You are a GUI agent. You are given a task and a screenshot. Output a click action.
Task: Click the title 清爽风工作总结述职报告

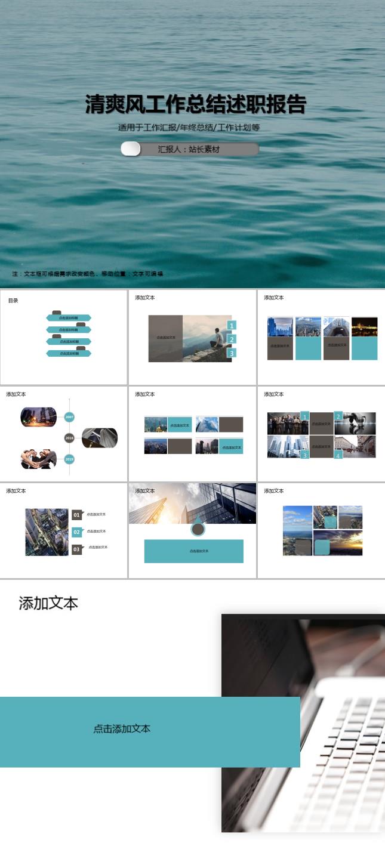click(195, 104)
